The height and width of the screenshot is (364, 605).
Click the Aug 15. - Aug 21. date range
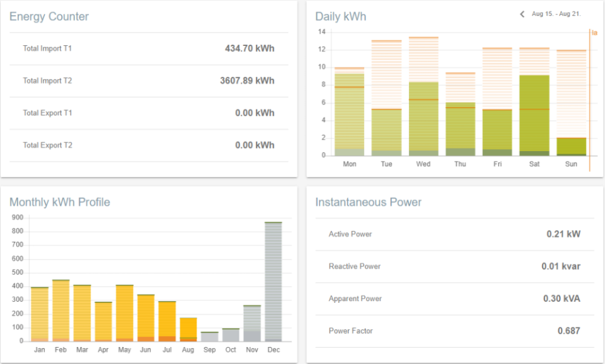click(x=556, y=14)
